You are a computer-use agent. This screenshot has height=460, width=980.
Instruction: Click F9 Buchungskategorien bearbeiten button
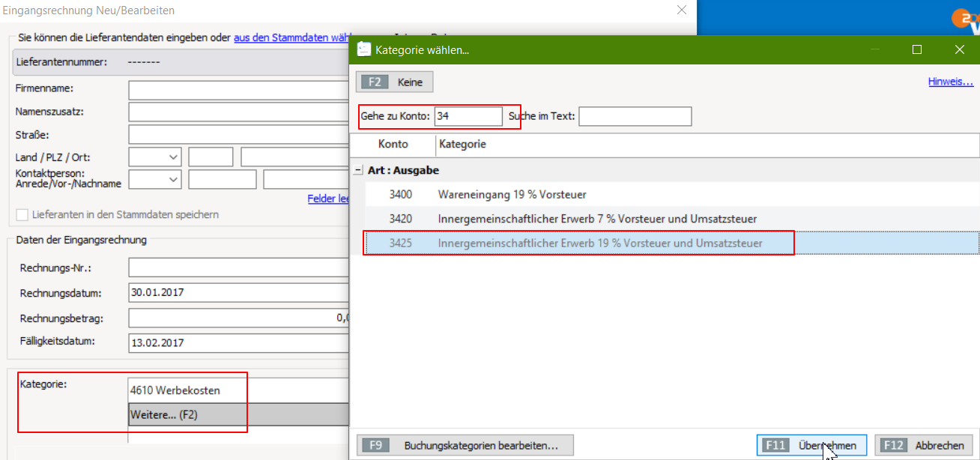coord(465,445)
